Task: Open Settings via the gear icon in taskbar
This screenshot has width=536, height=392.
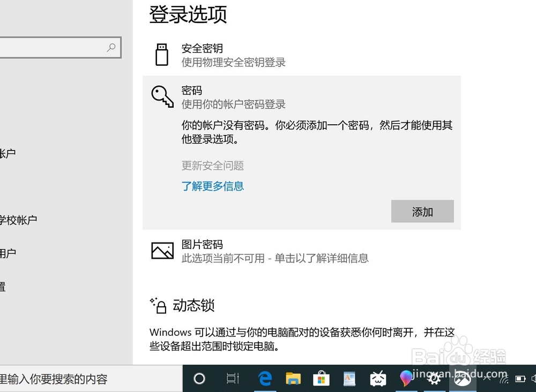Action: point(435,379)
